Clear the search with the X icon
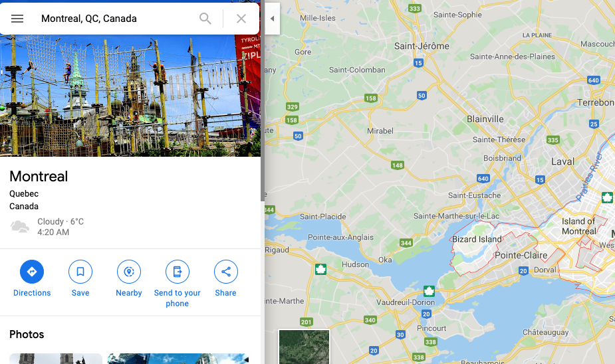615x364 pixels. tap(241, 19)
